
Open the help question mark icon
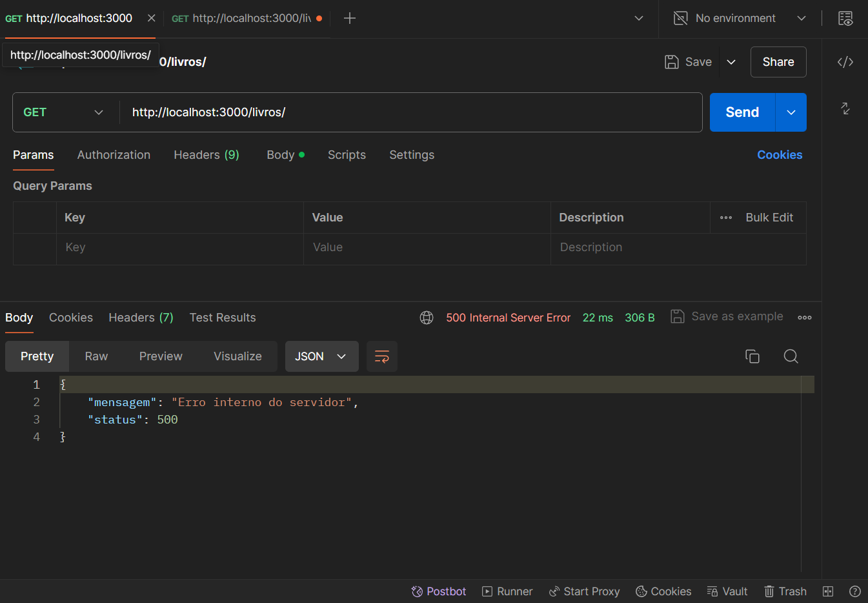point(855,591)
